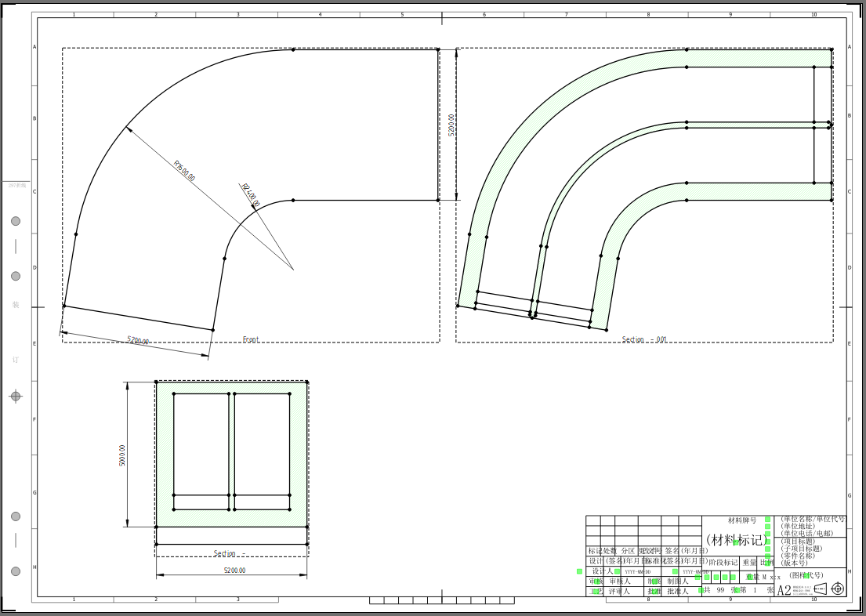Click the 阶段标记 stage mark cell
Viewport: 866px width, 616px height.
pyautogui.click(x=723, y=562)
